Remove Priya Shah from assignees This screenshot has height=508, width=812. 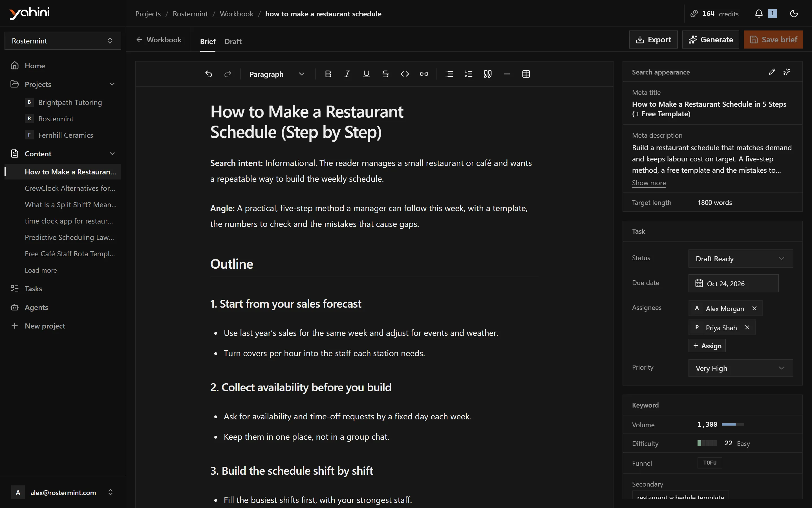pyautogui.click(x=747, y=327)
